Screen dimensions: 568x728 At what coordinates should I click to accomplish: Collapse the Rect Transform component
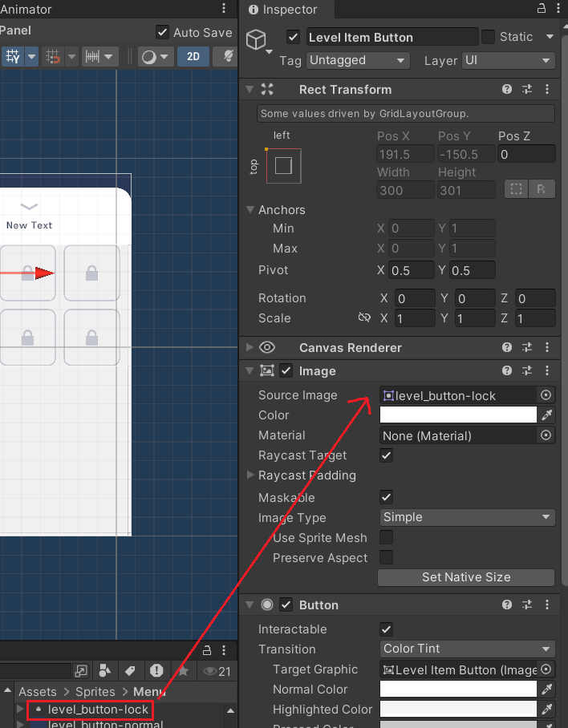click(x=250, y=89)
